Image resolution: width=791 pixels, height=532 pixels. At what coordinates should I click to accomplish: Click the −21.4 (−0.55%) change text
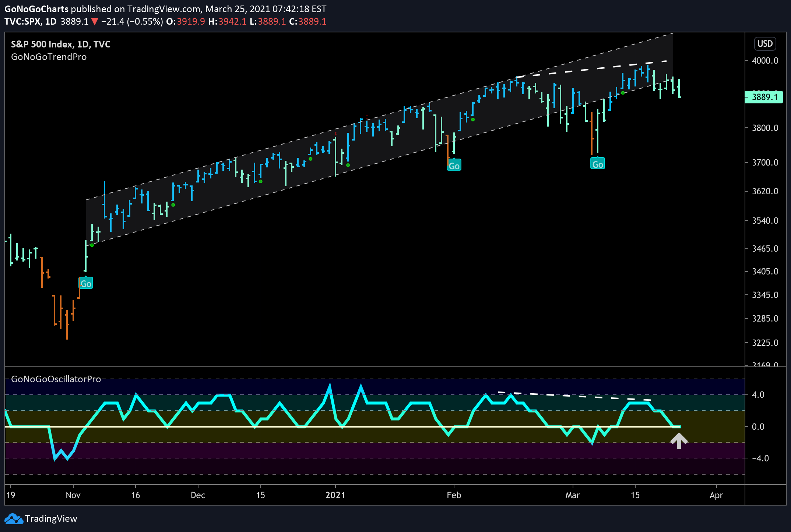tap(132, 22)
